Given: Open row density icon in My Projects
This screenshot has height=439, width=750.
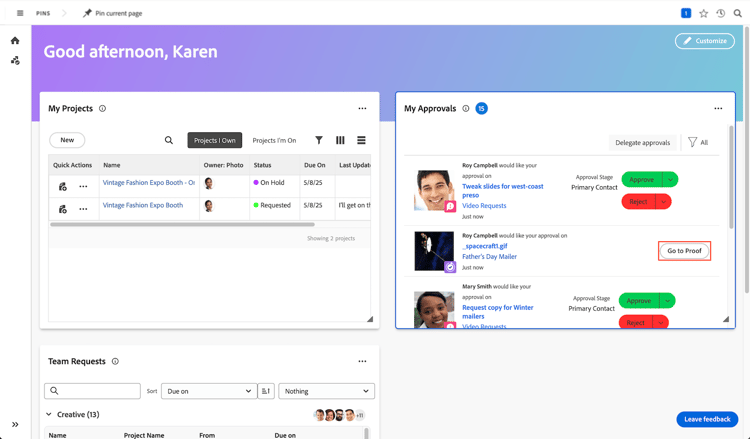Looking at the screenshot, I should click(361, 140).
